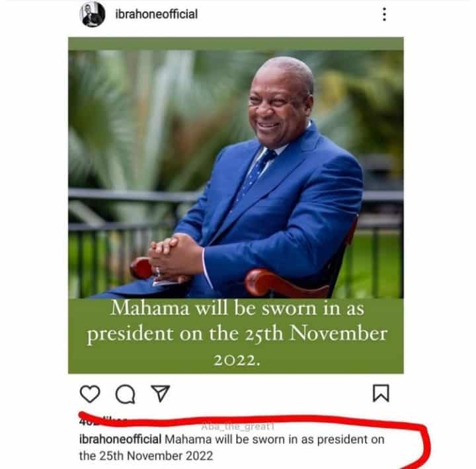Image resolution: width=476 pixels, height=469 pixels.
Task: Select the caption text about being sworn in
Action: click(231, 447)
